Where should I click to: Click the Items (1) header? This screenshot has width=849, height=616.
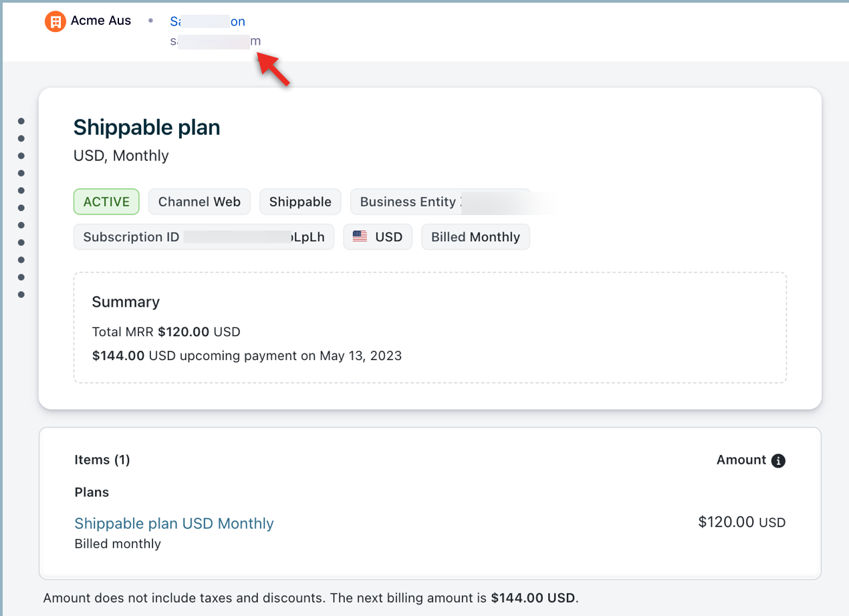click(x=102, y=460)
